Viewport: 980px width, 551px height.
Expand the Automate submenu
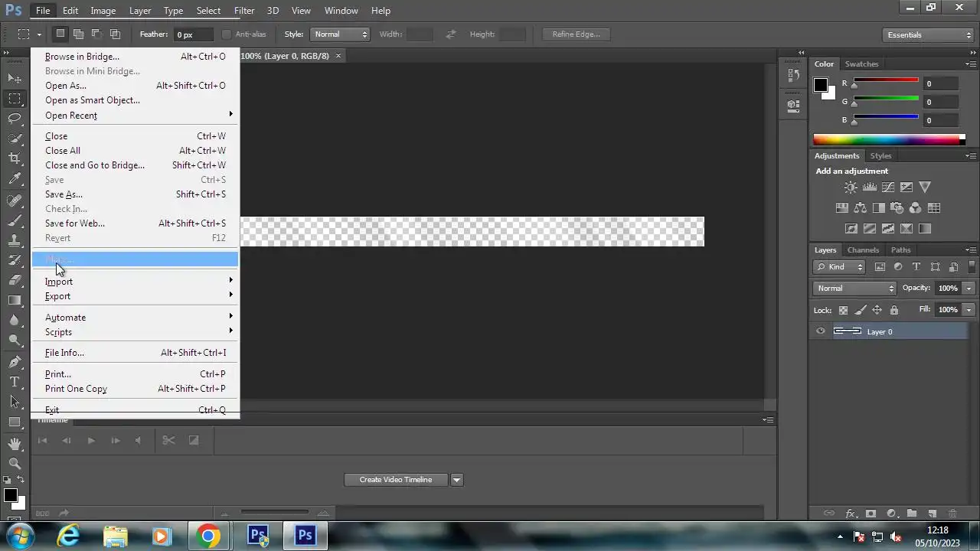(136, 317)
